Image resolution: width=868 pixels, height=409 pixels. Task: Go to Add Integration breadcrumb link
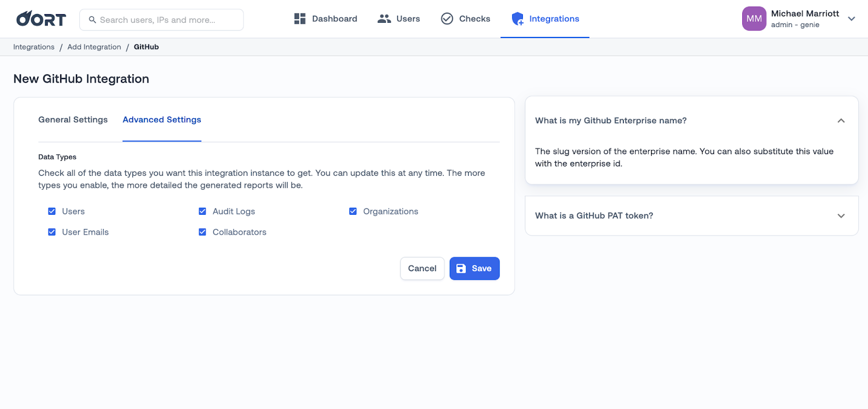94,47
